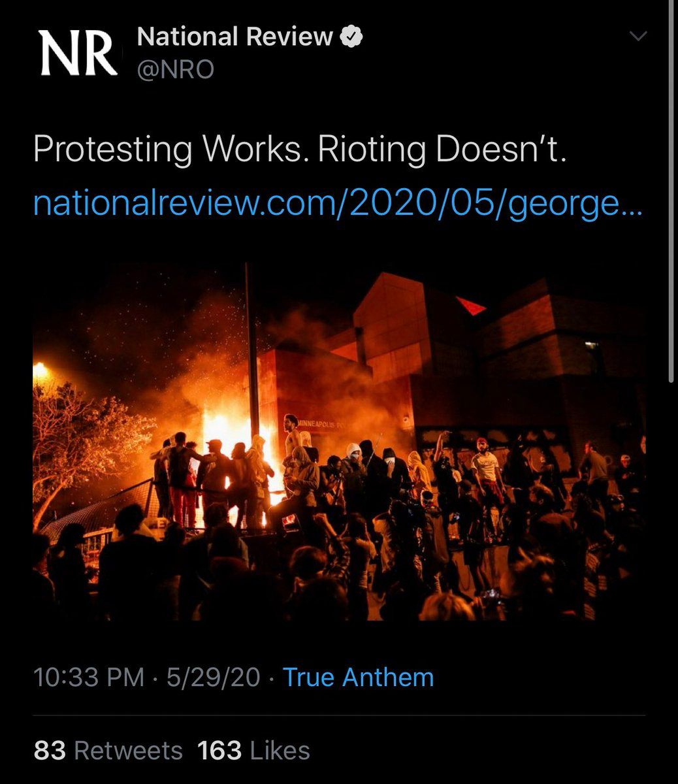Click the verified badge checkmark
Screen dimensions: 678x784
(x=351, y=38)
